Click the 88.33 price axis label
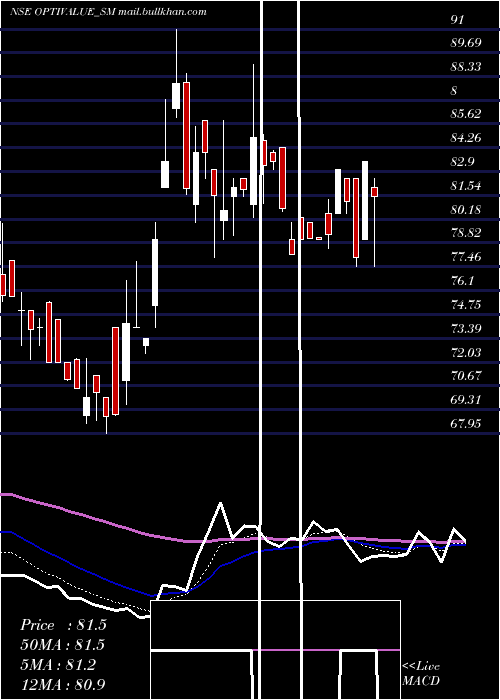This screenshot has width=500, height=700. 466,67
